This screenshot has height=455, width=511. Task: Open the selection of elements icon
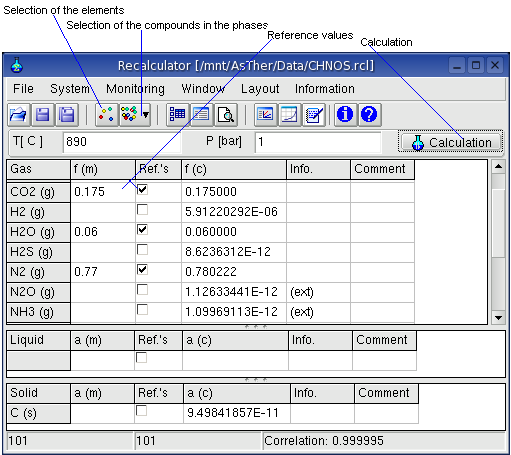[106, 115]
